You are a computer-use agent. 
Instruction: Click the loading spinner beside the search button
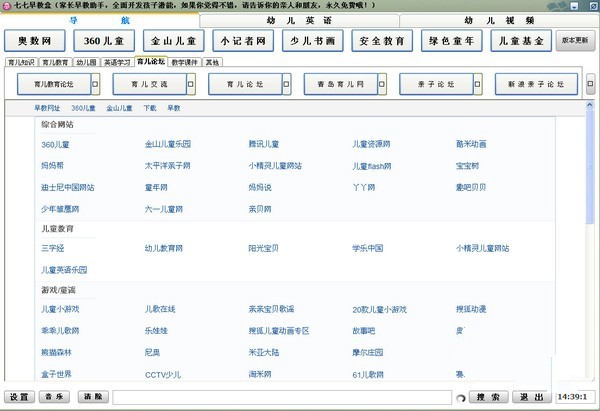click(461, 398)
